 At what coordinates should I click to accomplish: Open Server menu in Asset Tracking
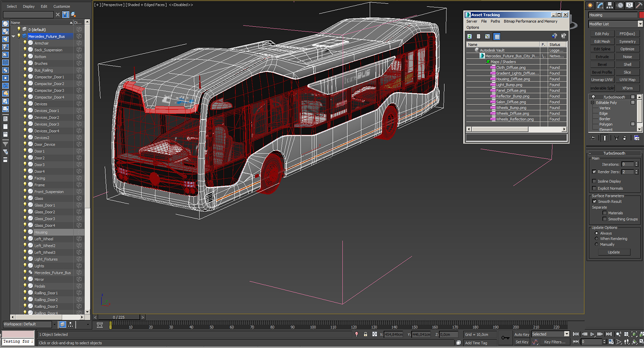(472, 21)
